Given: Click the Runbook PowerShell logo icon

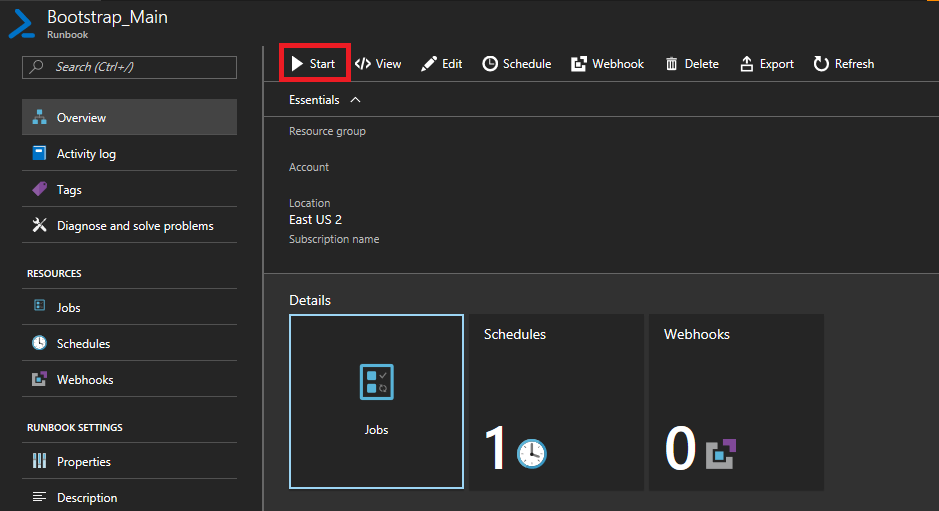Looking at the screenshot, I should coord(22,25).
